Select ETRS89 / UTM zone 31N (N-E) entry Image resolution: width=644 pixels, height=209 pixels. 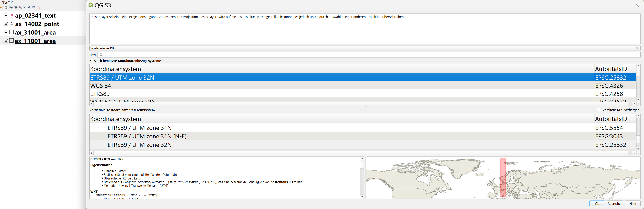(147, 136)
